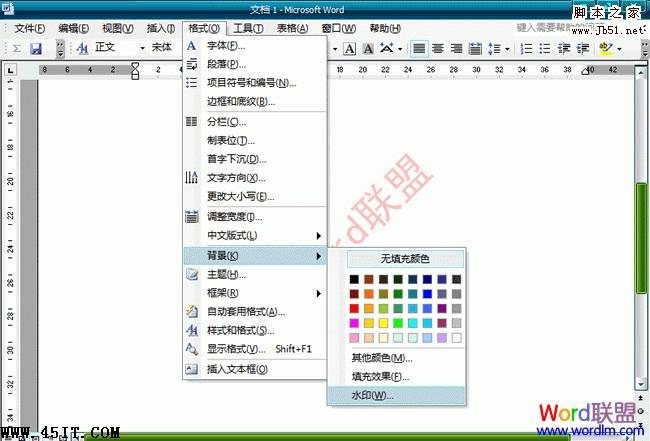Viewport: 650px width, 441px height.
Task: Pick the red background color swatch
Action: pos(354,308)
